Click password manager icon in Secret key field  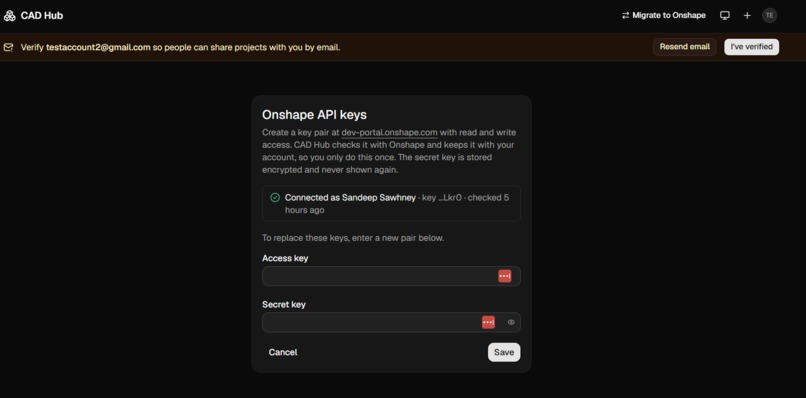pyautogui.click(x=488, y=322)
